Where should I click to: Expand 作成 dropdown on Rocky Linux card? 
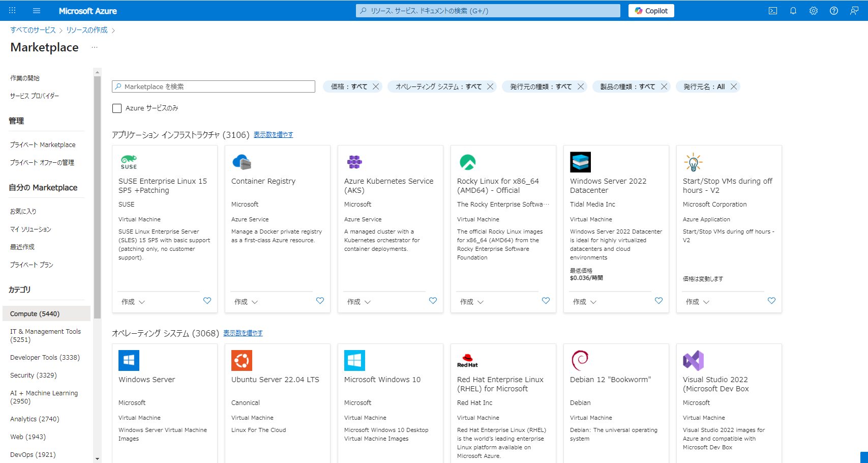coord(472,302)
